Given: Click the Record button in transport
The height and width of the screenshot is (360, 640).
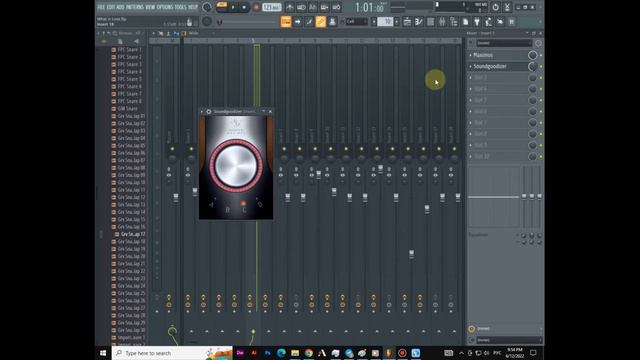Looking at the screenshot, I should pos(256,7).
